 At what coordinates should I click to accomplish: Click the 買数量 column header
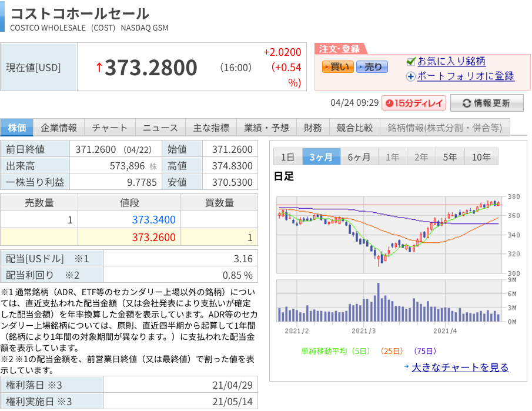(219, 202)
